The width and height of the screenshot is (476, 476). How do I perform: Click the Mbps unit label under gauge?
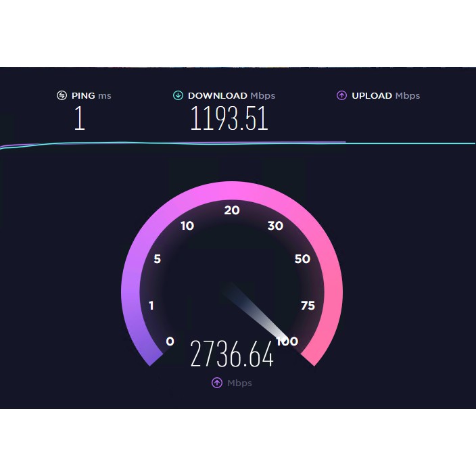239,383
